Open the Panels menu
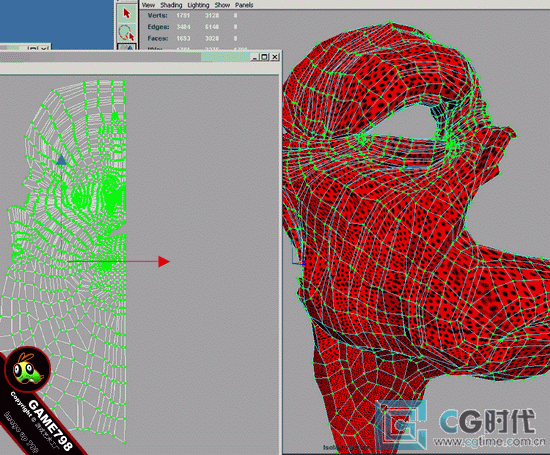 [x=244, y=5]
